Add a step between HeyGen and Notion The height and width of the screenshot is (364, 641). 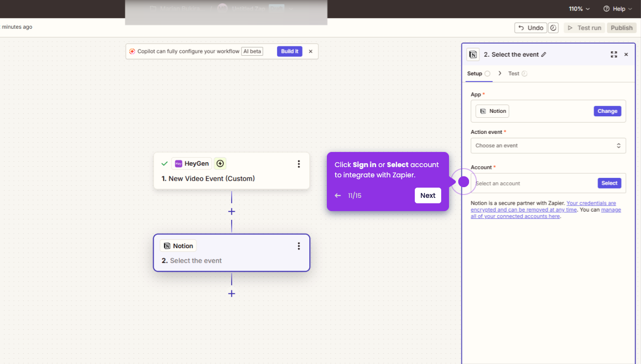click(x=232, y=212)
